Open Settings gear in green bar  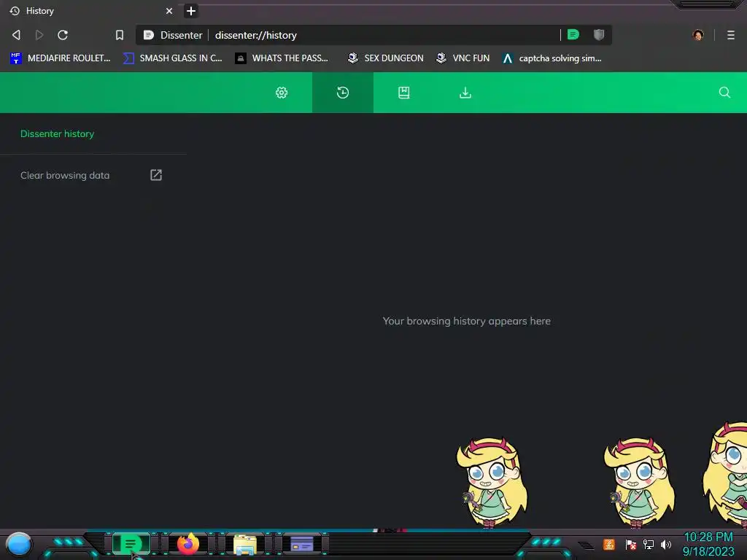282,93
